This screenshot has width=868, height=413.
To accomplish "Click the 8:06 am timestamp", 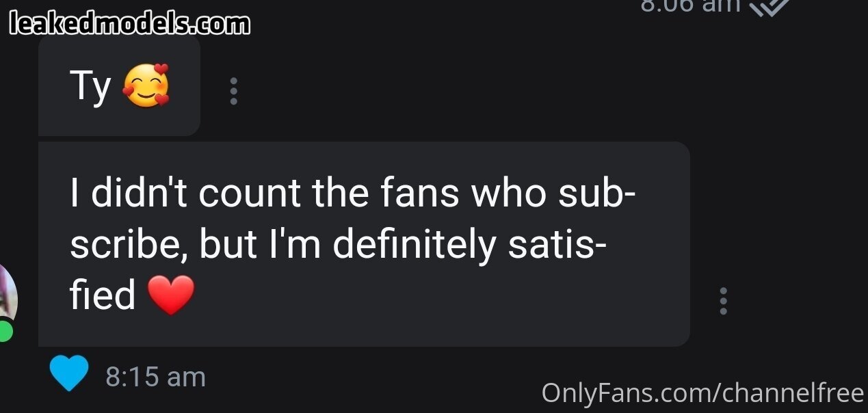I will point(691,5).
